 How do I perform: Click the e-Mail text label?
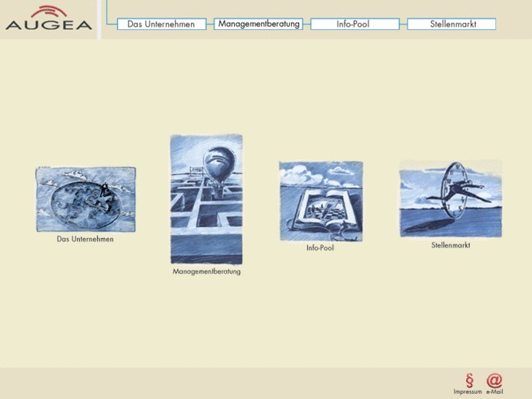[495, 392]
